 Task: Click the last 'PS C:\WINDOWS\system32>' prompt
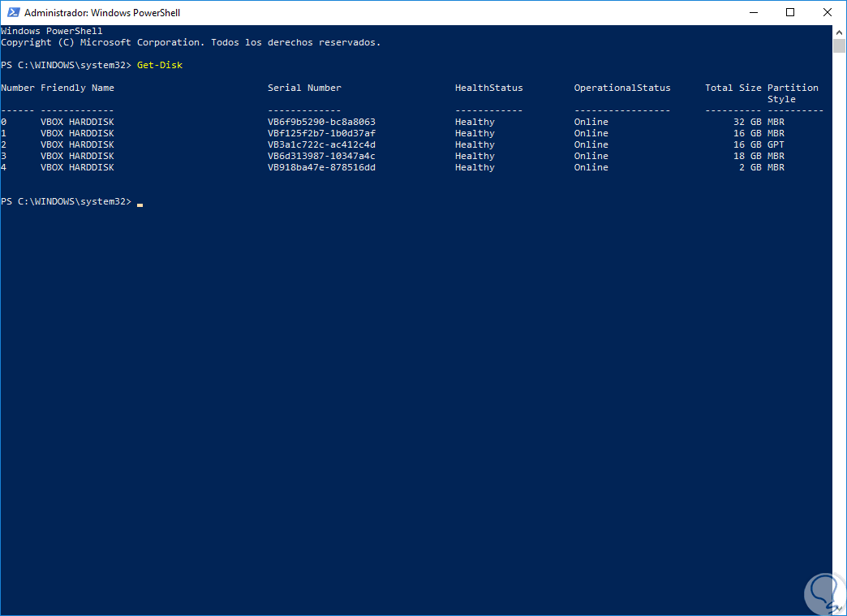click(66, 201)
